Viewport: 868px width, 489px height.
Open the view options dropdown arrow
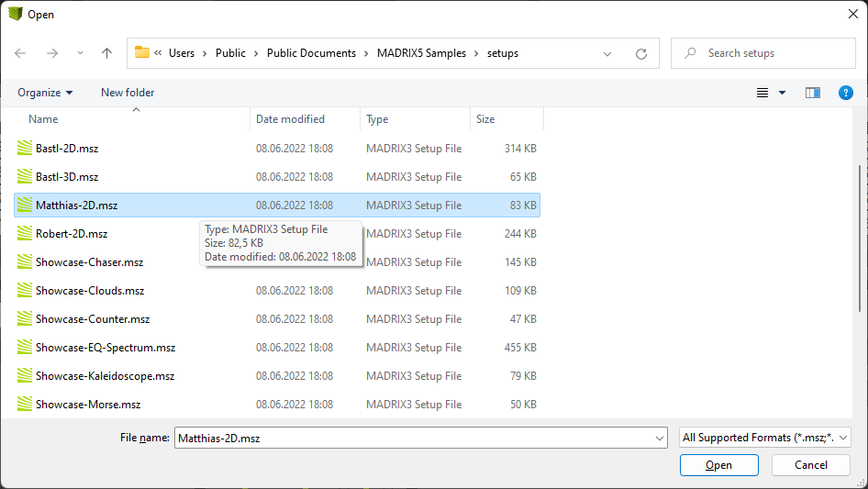pyautogui.click(x=782, y=93)
